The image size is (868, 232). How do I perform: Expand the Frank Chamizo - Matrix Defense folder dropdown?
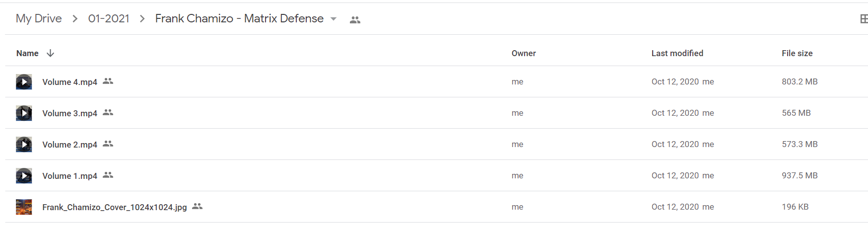pos(334,19)
